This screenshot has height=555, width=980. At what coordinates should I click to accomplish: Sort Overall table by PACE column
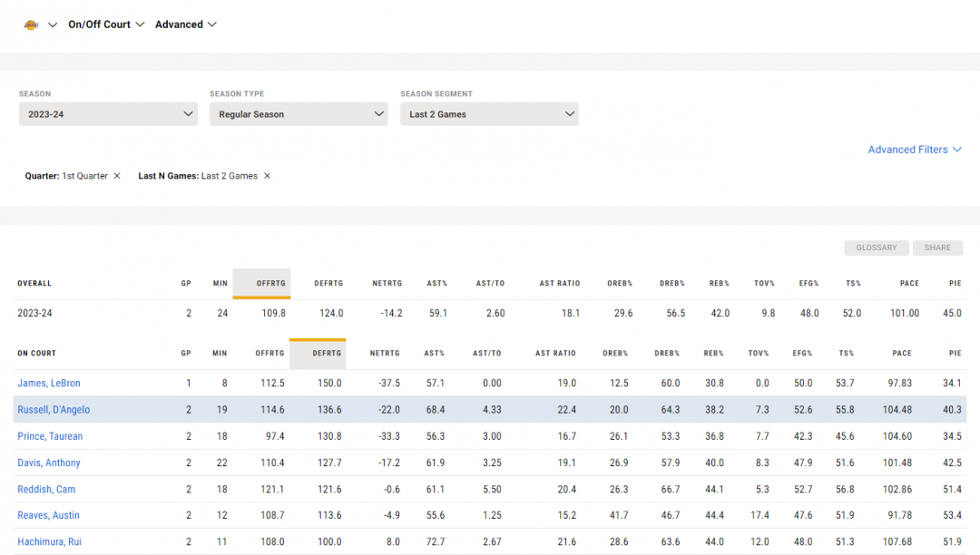pos(909,284)
